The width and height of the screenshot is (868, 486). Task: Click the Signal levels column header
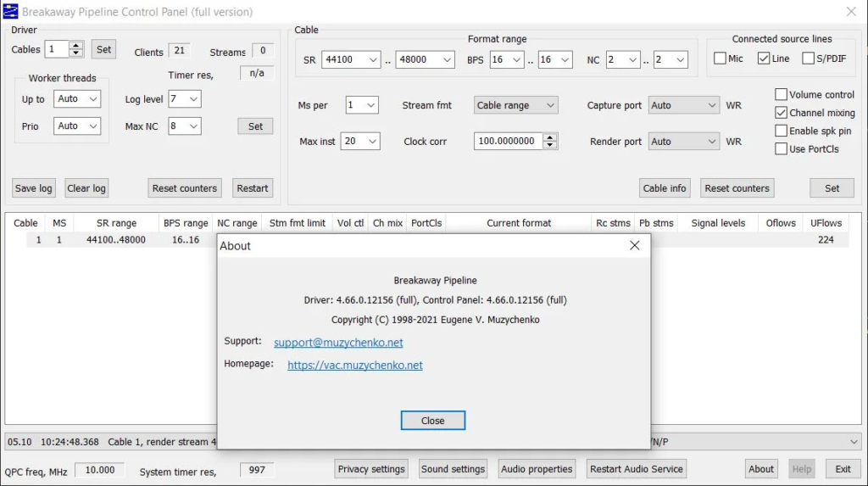(x=718, y=223)
